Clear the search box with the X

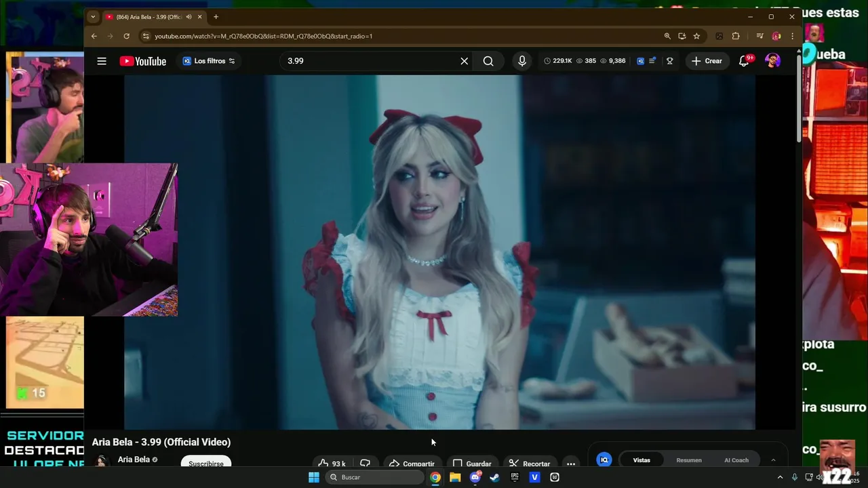pyautogui.click(x=465, y=61)
